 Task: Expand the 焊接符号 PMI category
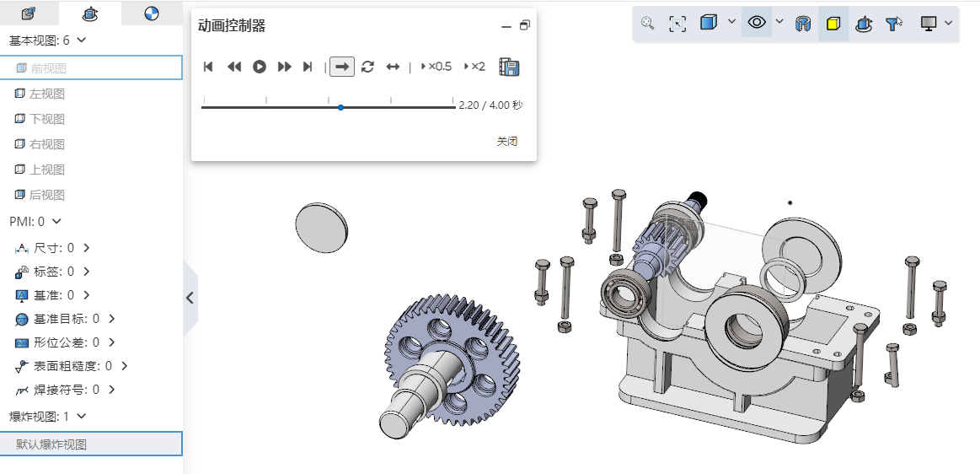pos(112,390)
